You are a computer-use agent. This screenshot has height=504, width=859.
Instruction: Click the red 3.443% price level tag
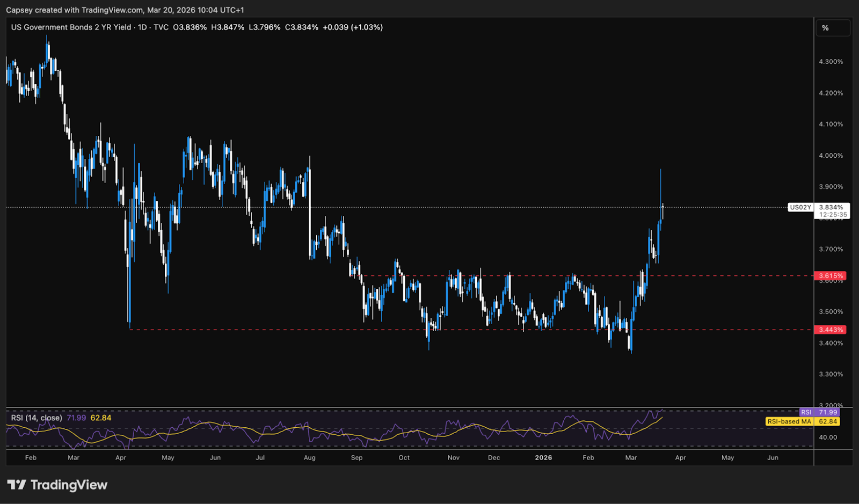coord(831,330)
